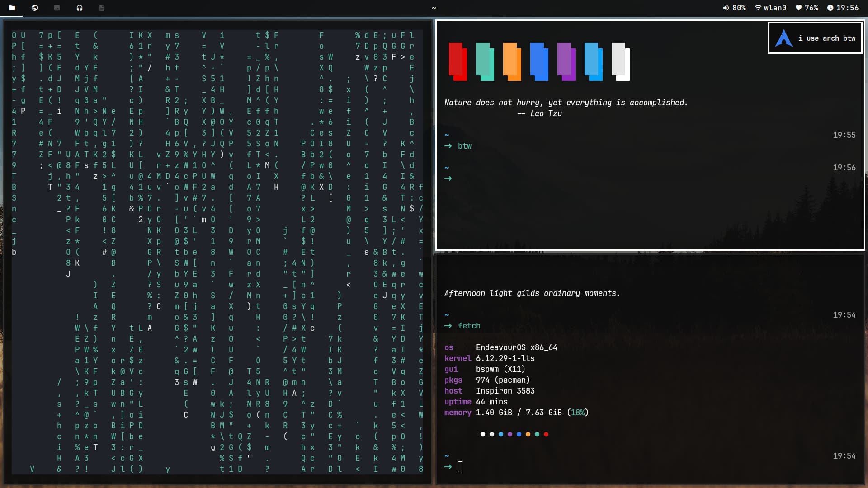Click the red dot in fetch palette
The image size is (868, 488).
[x=546, y=434]
